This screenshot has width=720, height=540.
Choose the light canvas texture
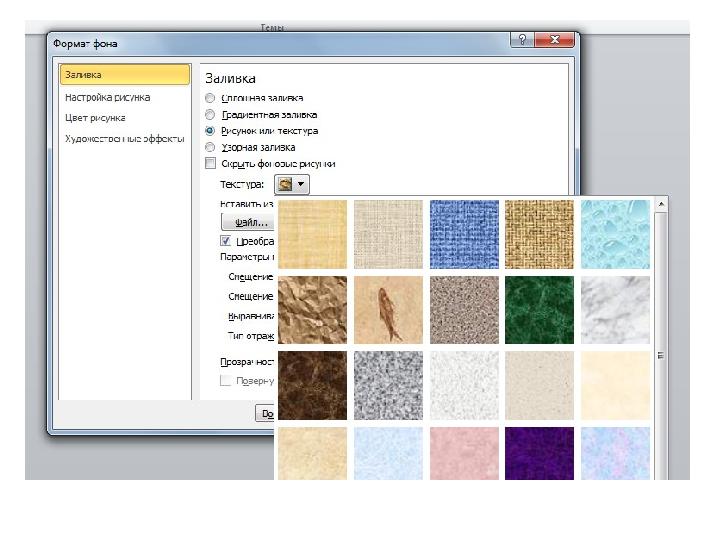point(388,234)
